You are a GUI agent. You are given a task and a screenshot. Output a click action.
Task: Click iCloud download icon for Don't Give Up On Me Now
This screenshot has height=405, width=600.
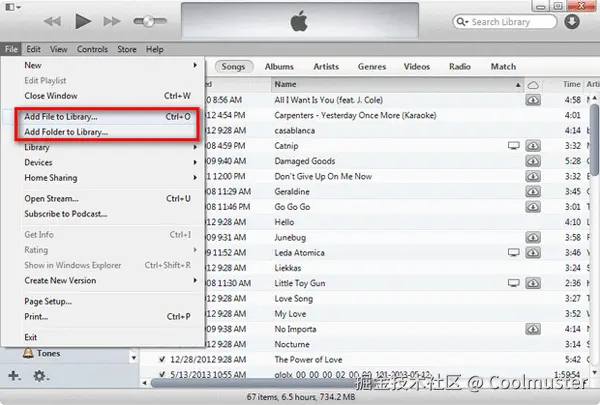pyautogui.click(x=533, y=176)
